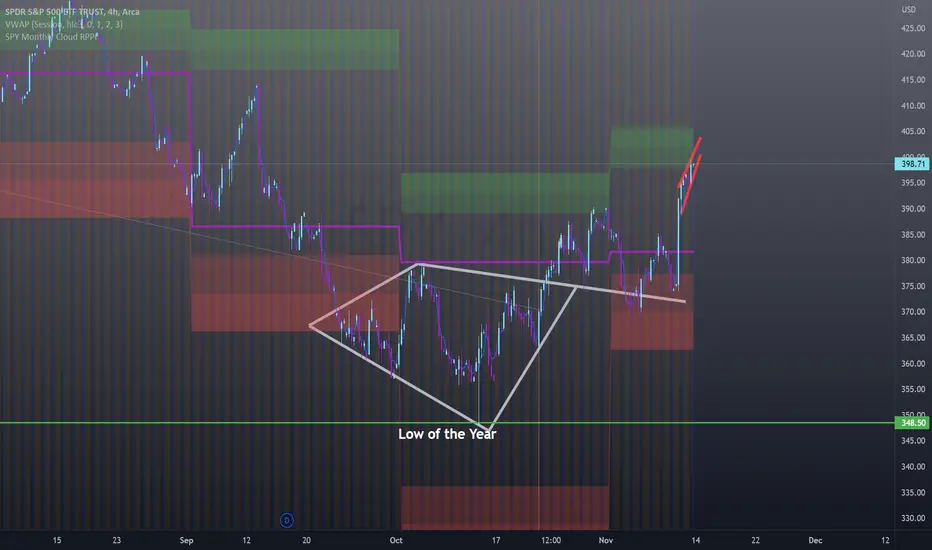Click the 345.00 price axis label

pos(913,441)
